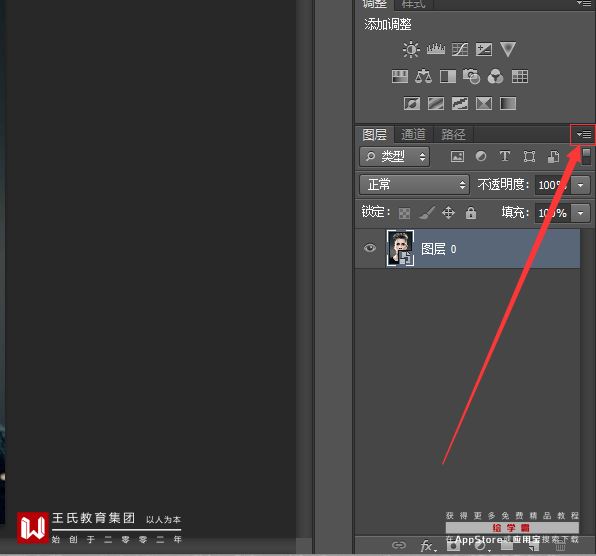
Task: Open the 图层 panel flyout menu
Action: (x=583, y=134)
